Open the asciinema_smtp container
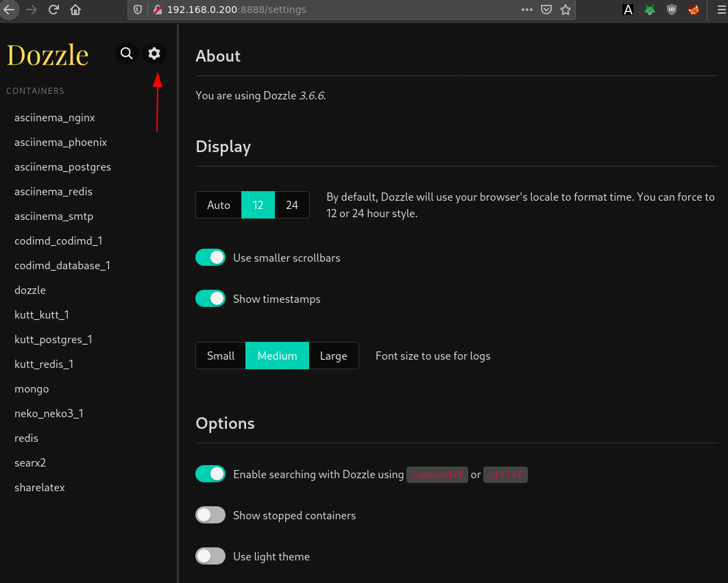Image resolution: width=728 pixels, height=583 pixels. click(54, 216)
